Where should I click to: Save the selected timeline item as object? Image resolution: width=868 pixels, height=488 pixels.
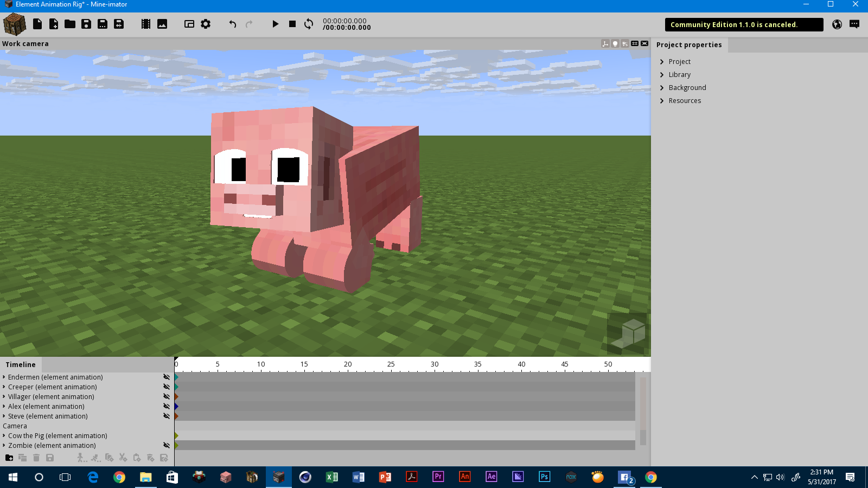tap(50, 458)
